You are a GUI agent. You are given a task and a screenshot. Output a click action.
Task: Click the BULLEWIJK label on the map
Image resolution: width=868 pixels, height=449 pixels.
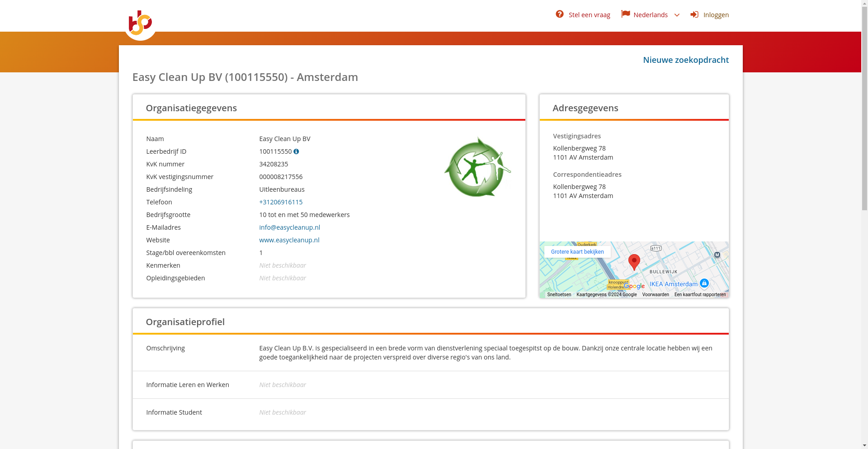click(664, 272)
